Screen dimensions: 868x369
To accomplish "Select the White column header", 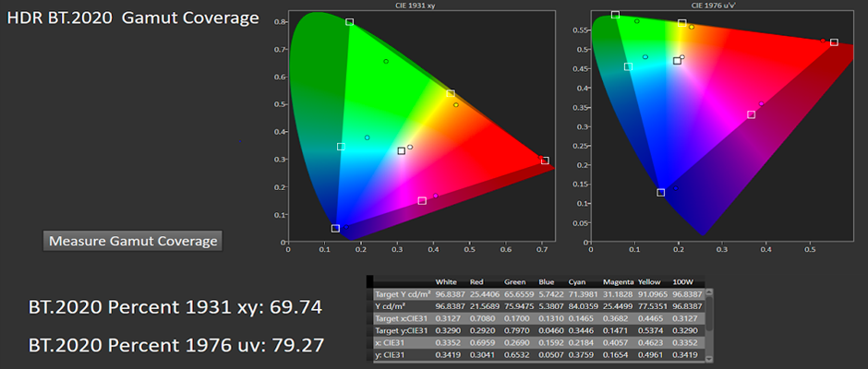I will [x=446, y=282].
